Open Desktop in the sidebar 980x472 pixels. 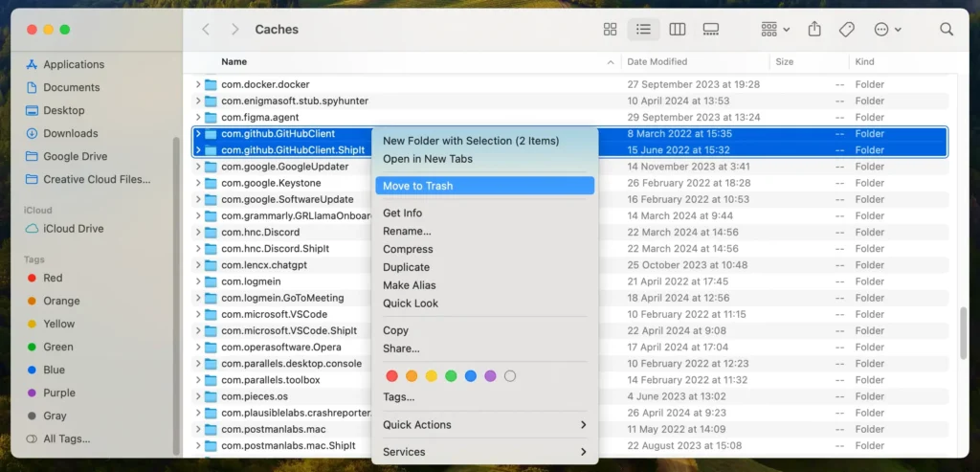click(63, 110)
